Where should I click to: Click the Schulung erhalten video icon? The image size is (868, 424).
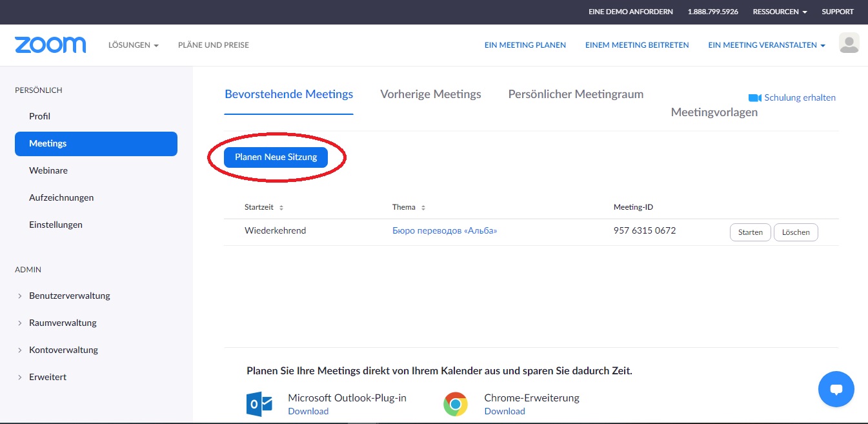754,98
